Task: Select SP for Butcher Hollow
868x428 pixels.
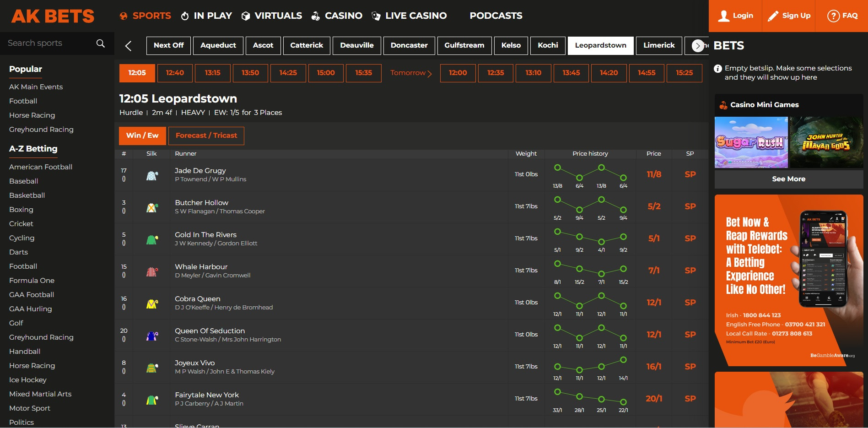Action: coord(690,206)
